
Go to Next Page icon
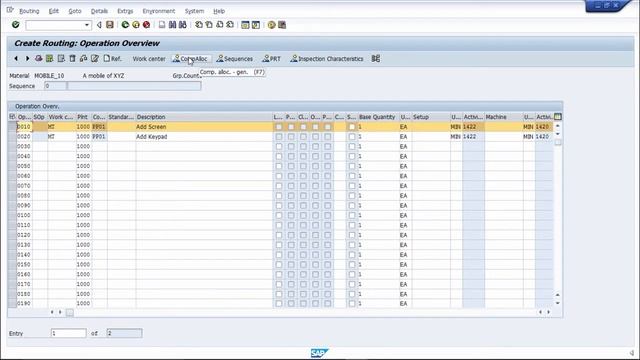pyautogui.click(x=220, y=25)
